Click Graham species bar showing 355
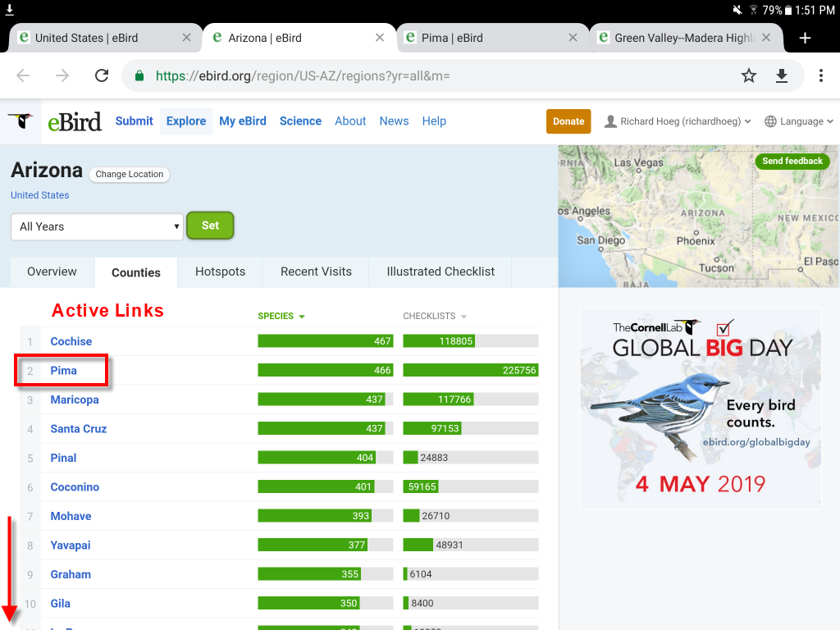 (x=309, y=574)
